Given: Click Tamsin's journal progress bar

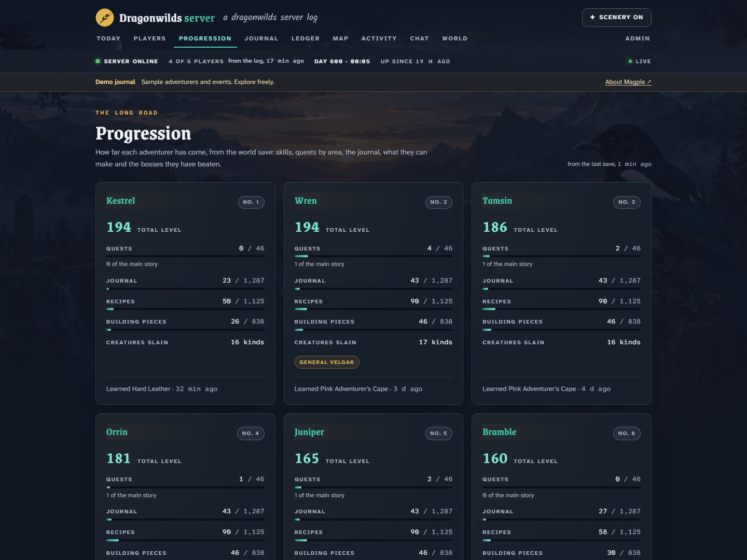Looking at the screenshot, I should tap(561, 288).
